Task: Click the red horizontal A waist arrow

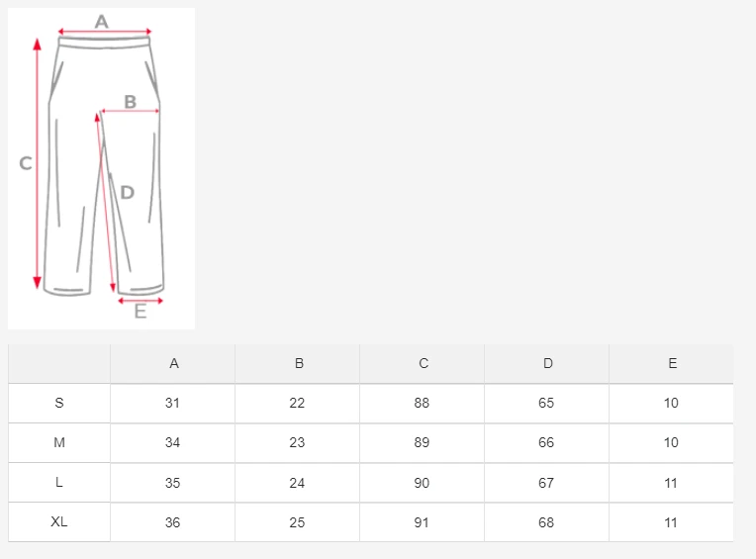Action: 105,32
